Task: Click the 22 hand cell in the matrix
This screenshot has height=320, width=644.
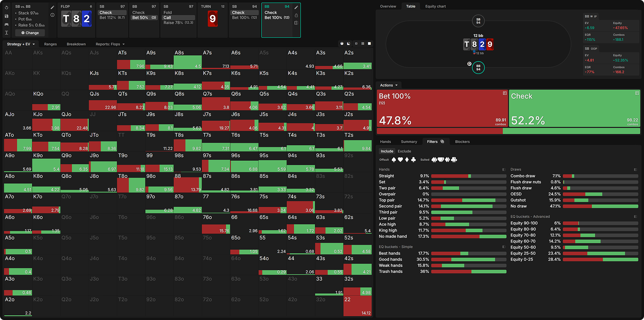Action: click(357, 306)
